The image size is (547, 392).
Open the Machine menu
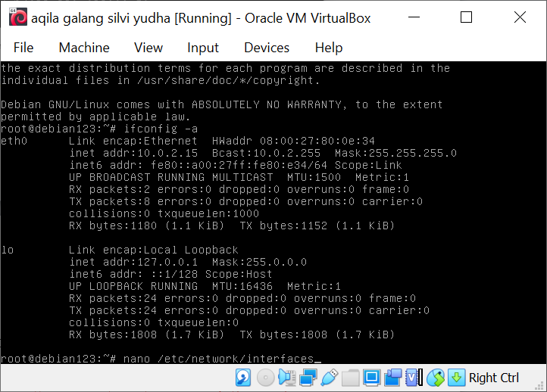[x=84, y=48]
